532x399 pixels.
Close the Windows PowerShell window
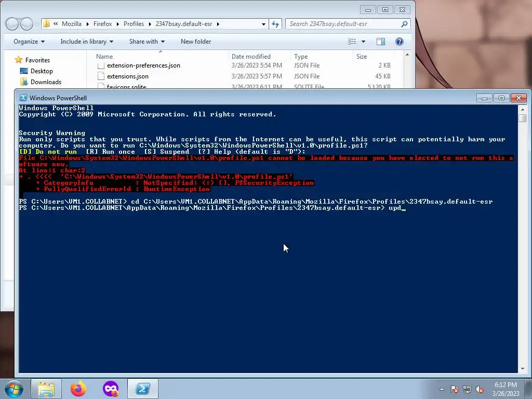(x=519, y=98)
